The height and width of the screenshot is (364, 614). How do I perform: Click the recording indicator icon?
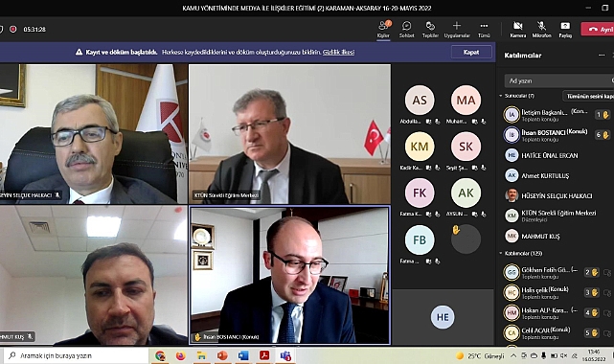point(12,29)
